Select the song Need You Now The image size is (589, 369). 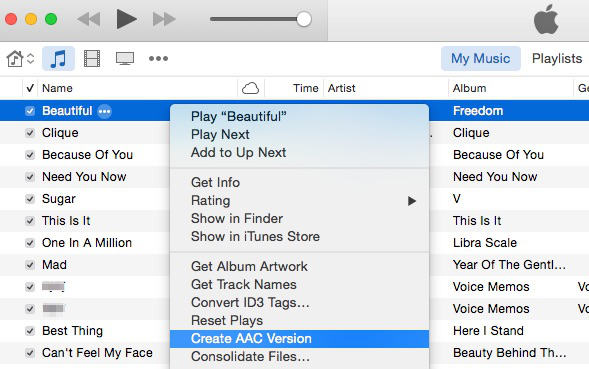point(84,177)
